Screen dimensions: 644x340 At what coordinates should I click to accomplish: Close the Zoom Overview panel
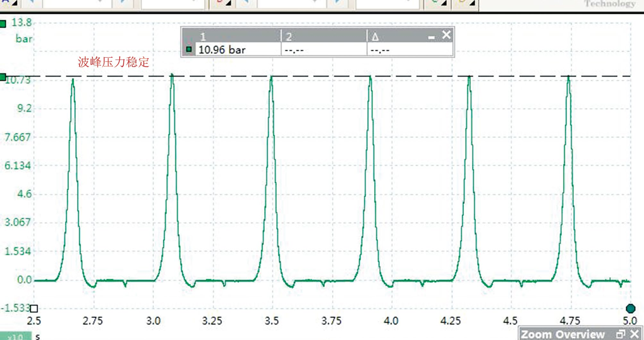point(634,334)
